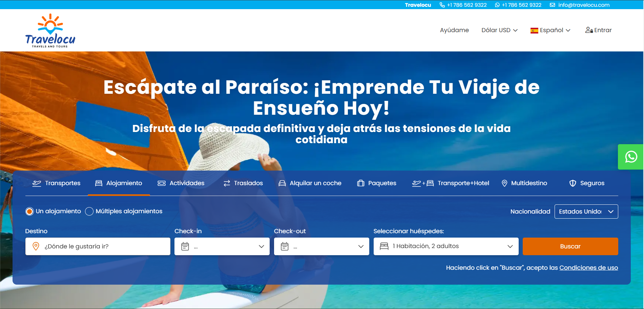
Task: Click the Destino ¿Dónde le gustaría ir? field
Action: click(98, 246)
